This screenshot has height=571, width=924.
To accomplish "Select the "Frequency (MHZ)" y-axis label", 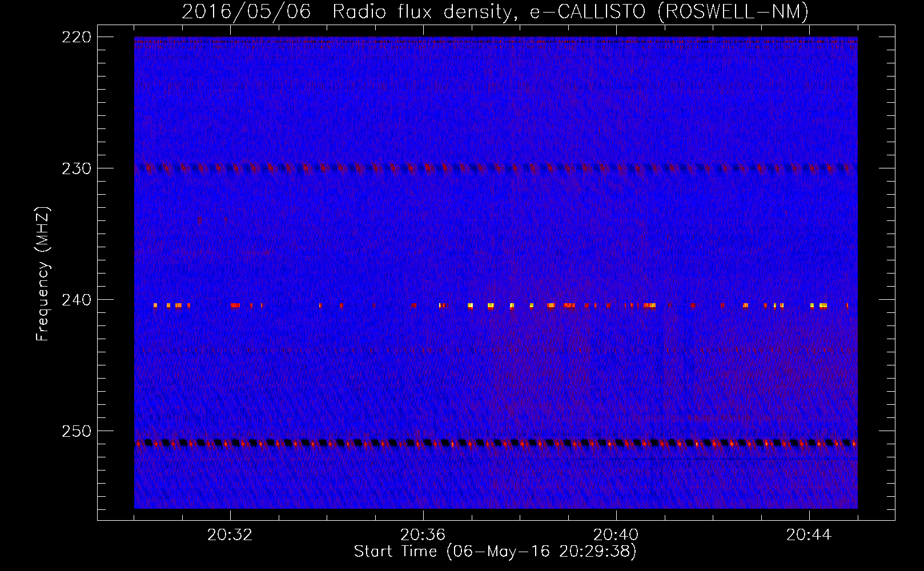I will click(x=43, y=274).
